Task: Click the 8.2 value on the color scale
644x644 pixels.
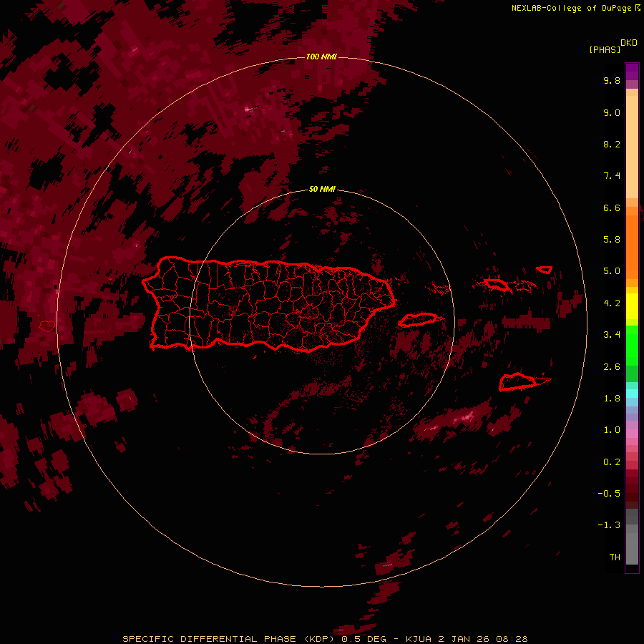Action: 612,144
